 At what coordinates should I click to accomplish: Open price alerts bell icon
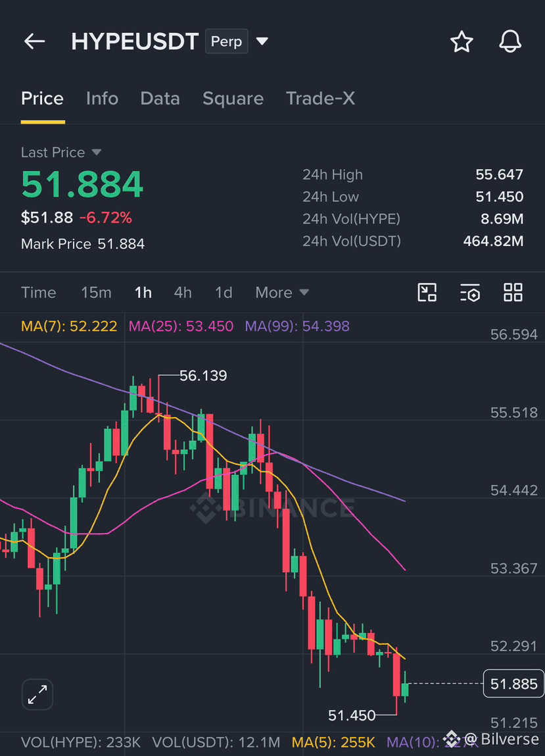point(509,41)
